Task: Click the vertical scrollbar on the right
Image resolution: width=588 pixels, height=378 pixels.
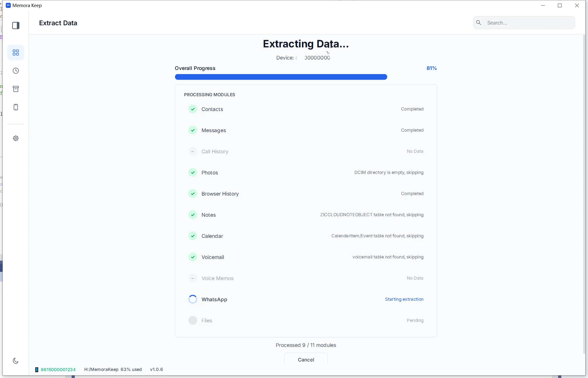Action: [x=584, y=194]
